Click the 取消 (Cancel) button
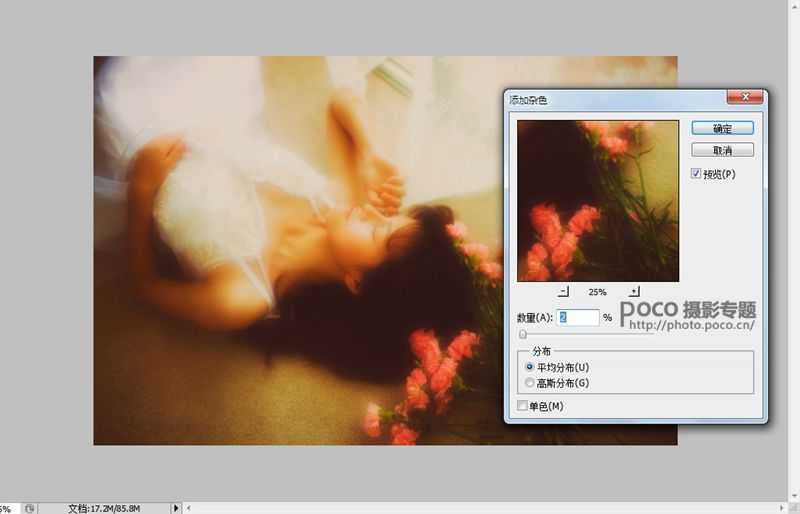This screenshot has height=514, width=800. pyautogui.click(x=722, y=150)
